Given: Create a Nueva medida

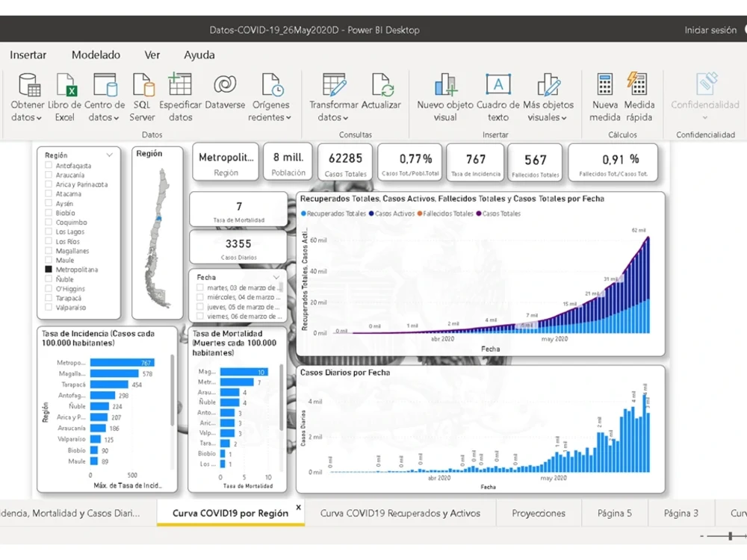Looking at the screenshot, I should [x=604, y=84].
